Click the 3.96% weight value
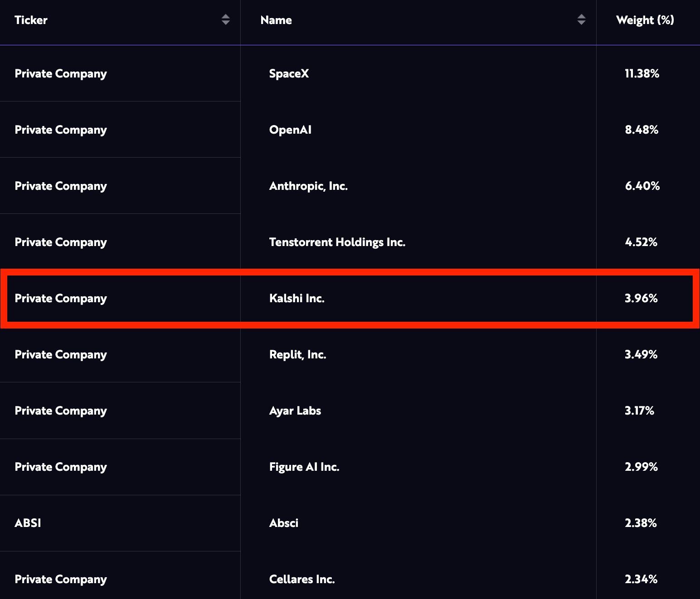This screenshot has height=599, width=700. click(641, 298)
